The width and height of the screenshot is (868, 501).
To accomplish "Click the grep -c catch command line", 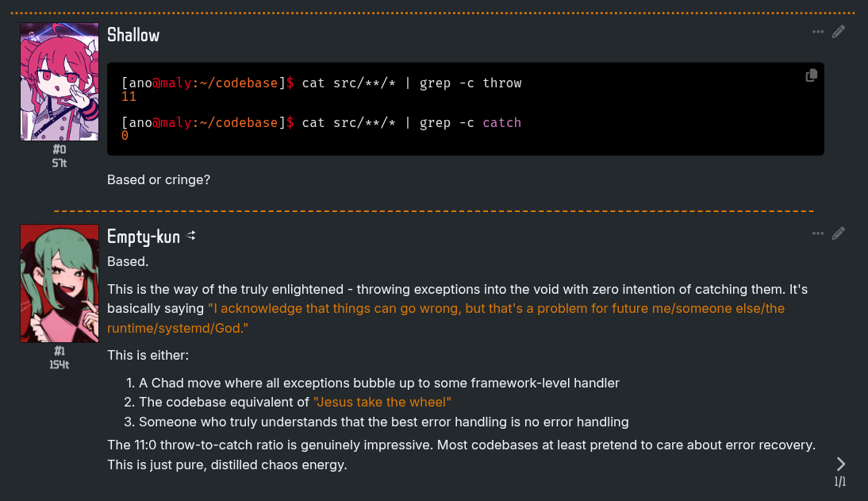I will tap(321, 123).
